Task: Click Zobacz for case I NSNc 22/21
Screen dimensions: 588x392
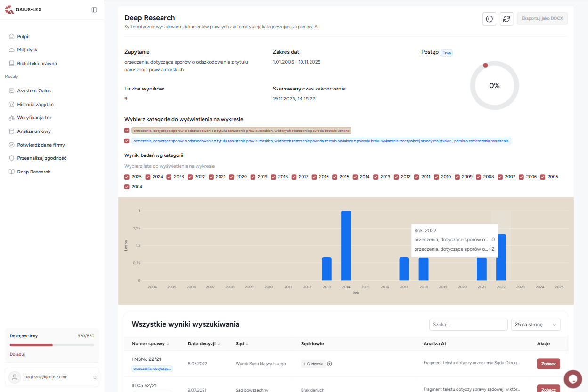Action: tap(548, 364)
